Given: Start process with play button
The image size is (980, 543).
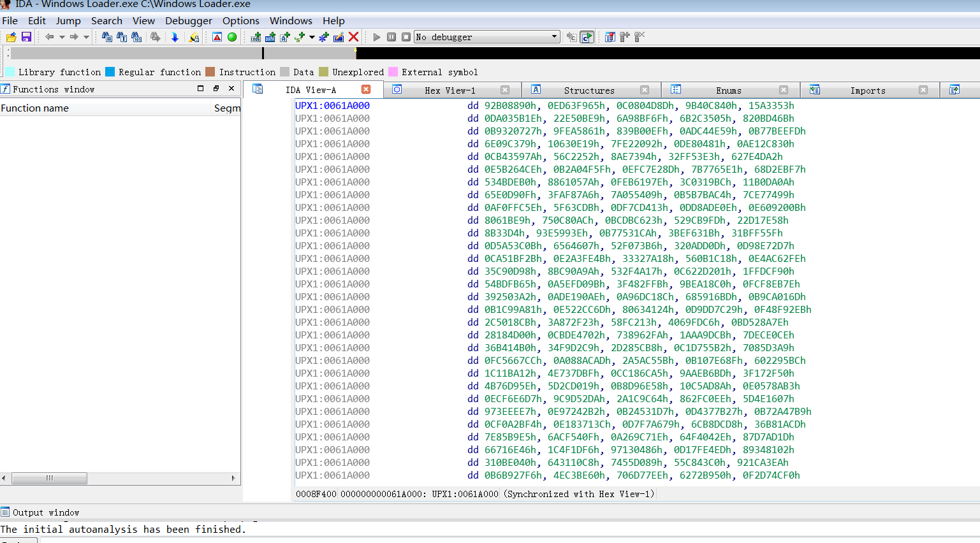Looking at the screenshot, I should click(377, 37).
